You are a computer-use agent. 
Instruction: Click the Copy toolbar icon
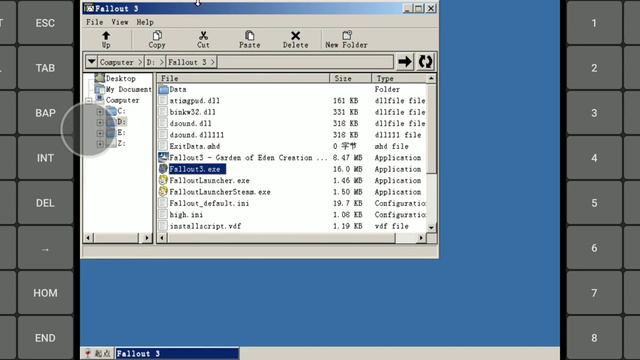pyautogui.click(x=157, y=36)
